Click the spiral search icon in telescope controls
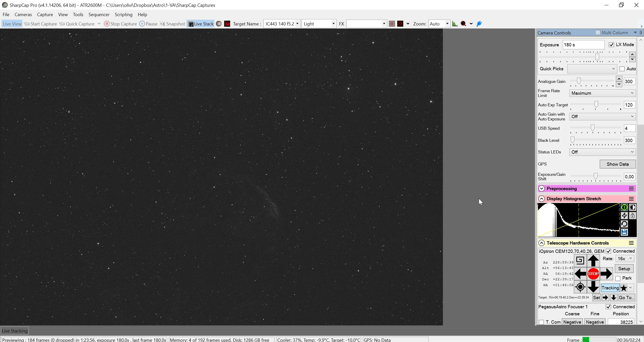Screen dimensions: 644x342 [580, 260]
